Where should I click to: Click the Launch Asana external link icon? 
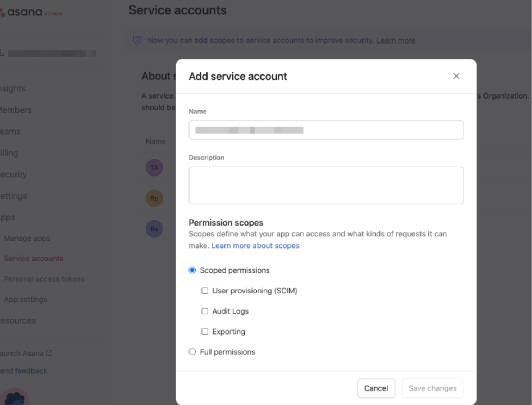49,353
